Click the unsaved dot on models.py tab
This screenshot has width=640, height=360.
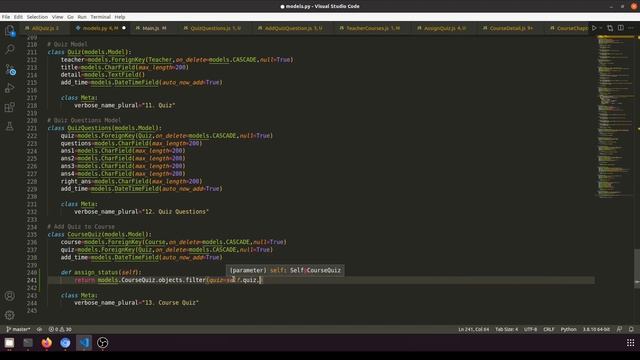coord(124,28)
